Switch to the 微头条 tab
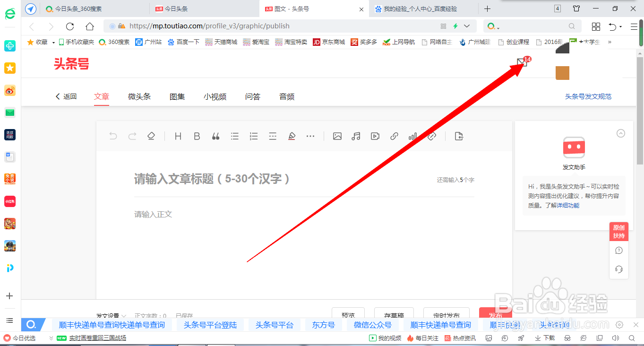 tap(139, 96)
